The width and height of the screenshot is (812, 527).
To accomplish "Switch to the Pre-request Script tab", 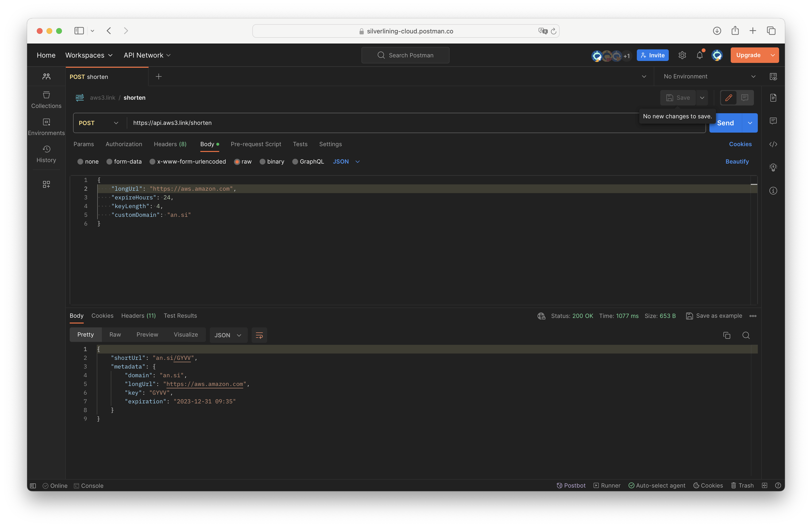I will coord(256,144).
